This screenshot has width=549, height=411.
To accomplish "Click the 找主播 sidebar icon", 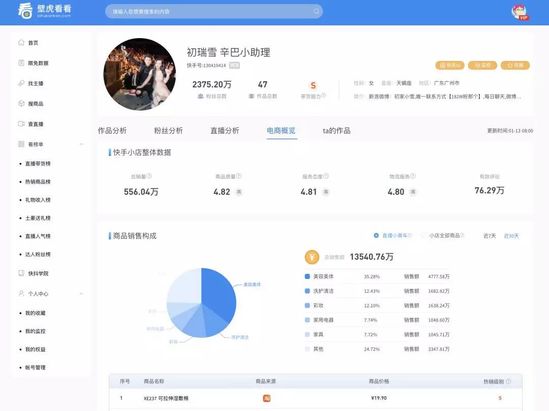I will pos(21,83).
